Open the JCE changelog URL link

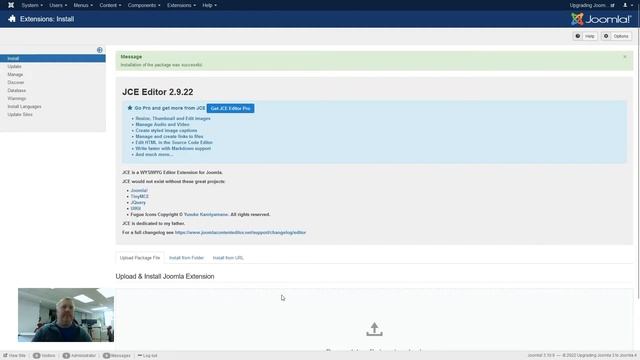[240, 233]
